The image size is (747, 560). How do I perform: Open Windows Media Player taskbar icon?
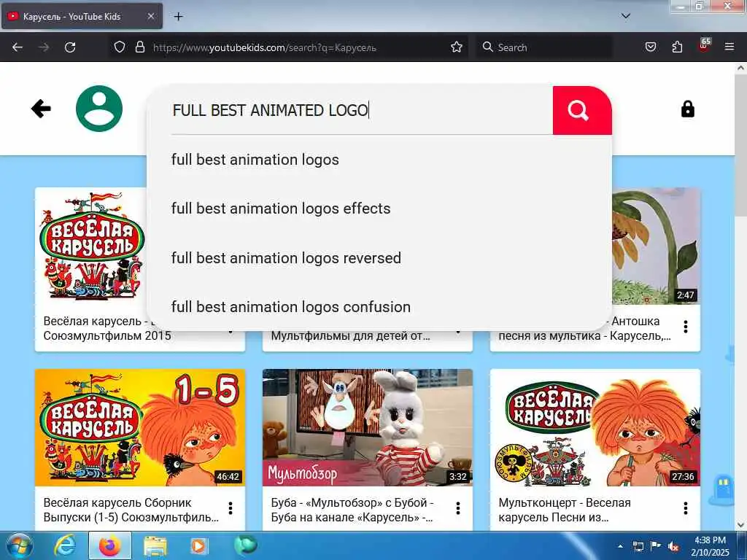tap(198, 546)
